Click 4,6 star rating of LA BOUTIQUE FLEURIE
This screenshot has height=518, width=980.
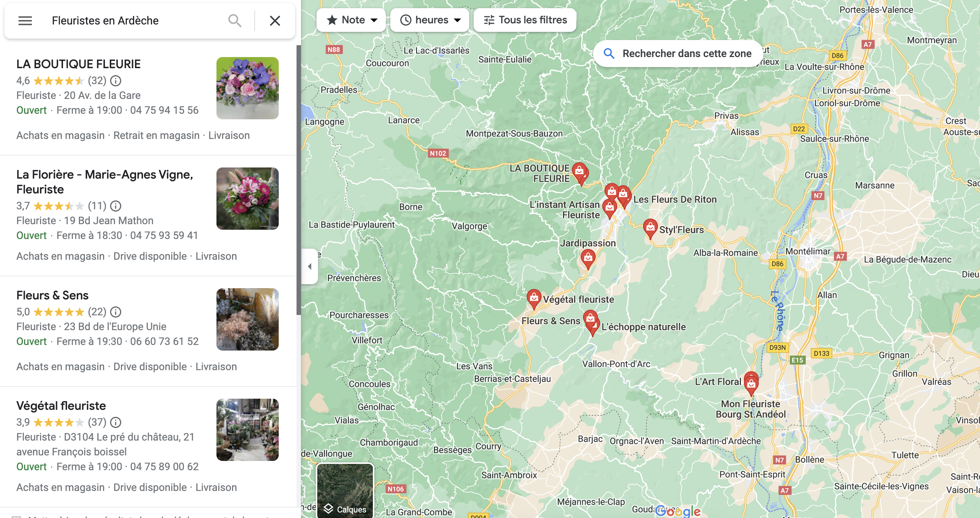point(59,81)
